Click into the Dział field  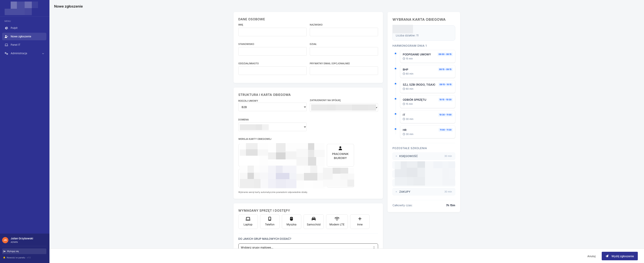tap(344, 51)
